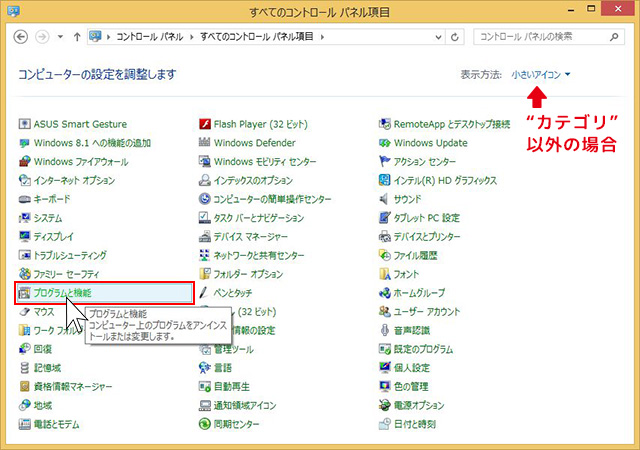Expand the chevron before コントロール パネル breadcrumb
The height and width of the screenshot is (450, 640).
(109, 37)
